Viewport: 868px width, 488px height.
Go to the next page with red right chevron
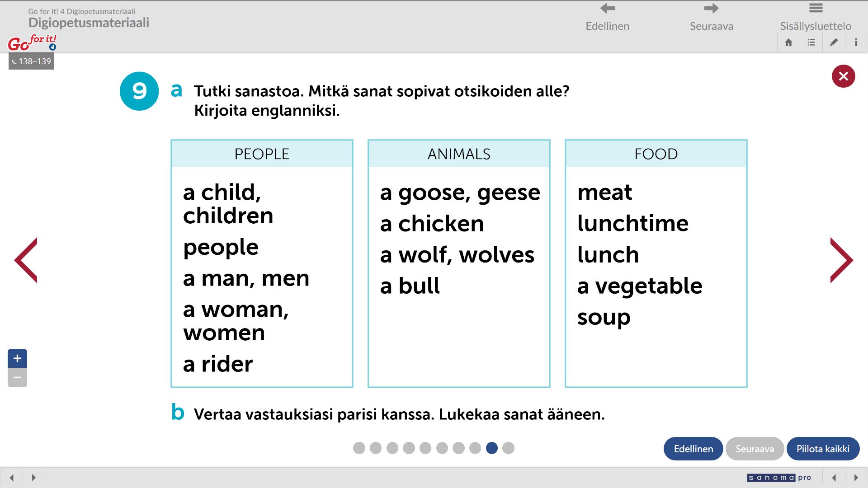tap(841, 260)
